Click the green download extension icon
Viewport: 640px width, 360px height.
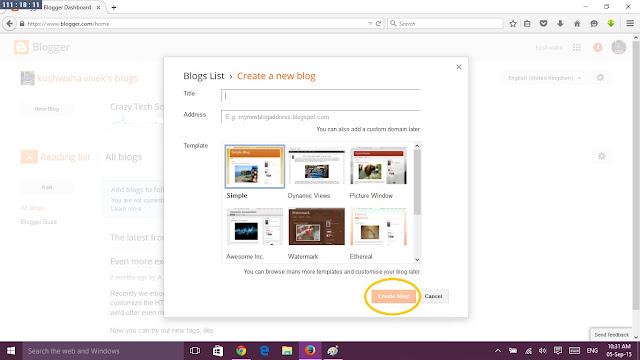coord(611,24)
